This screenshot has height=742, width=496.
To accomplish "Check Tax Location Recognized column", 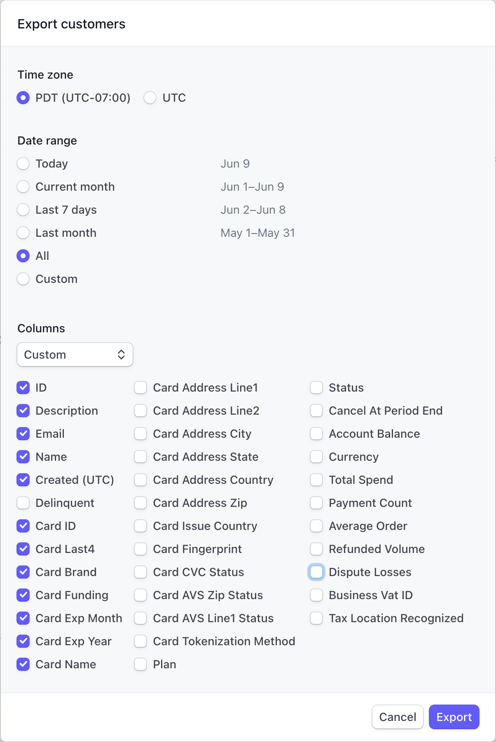I will click(x=317, y=618).
